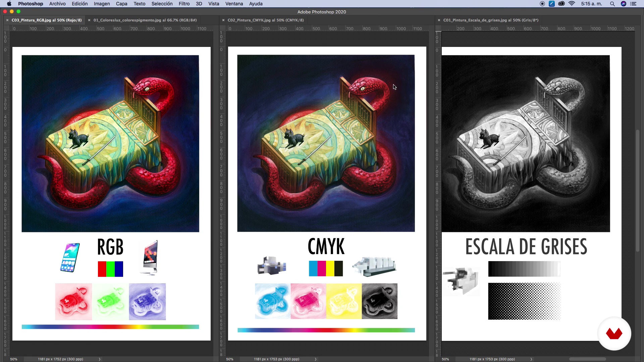Open the Ayuda menu
Screen dimensions: 644x362
click(x=256, y=4)
